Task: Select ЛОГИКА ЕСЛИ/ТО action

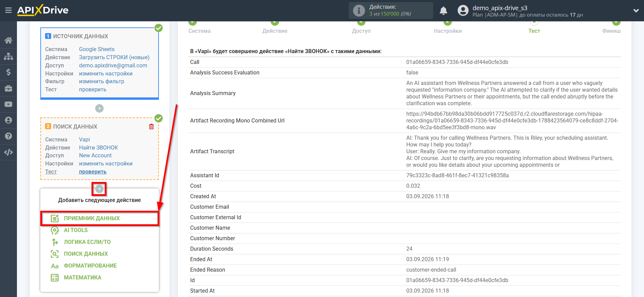Action: [x=87, y=242]
